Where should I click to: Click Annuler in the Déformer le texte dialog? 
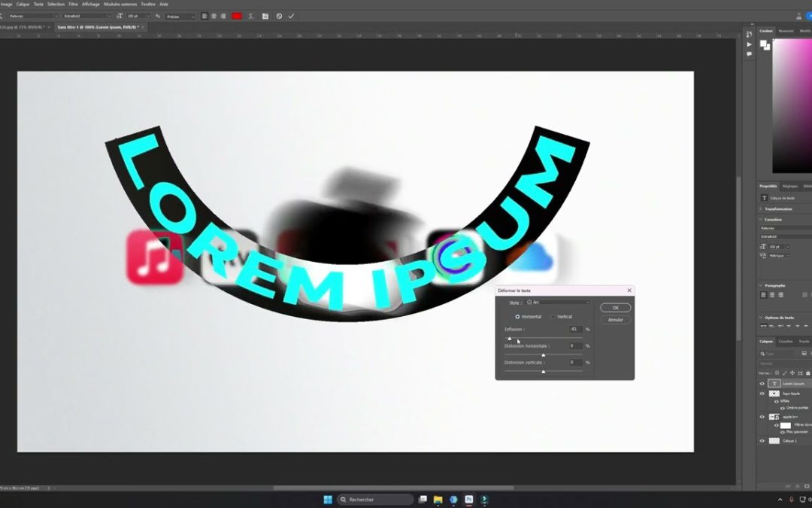[x=615, y=320]
